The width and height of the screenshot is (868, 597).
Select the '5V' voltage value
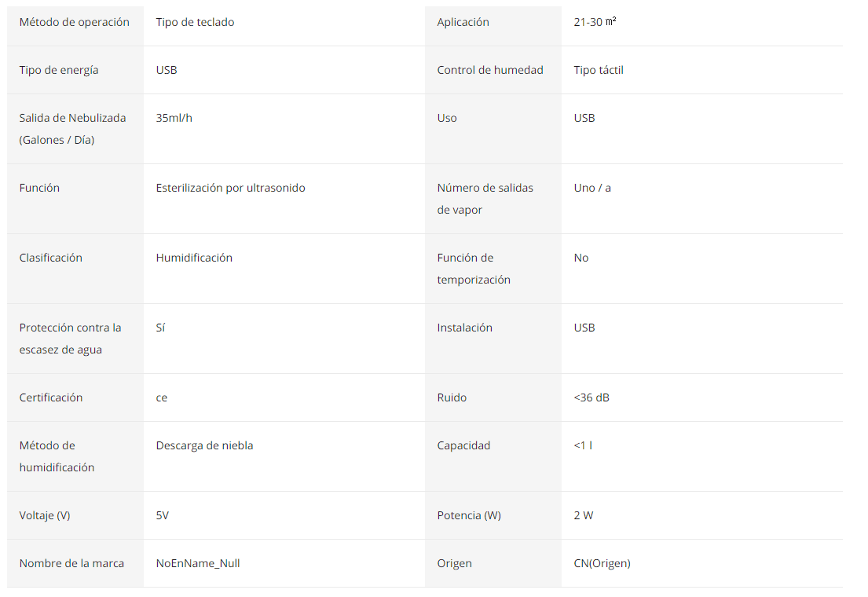[x=162, y=515]
